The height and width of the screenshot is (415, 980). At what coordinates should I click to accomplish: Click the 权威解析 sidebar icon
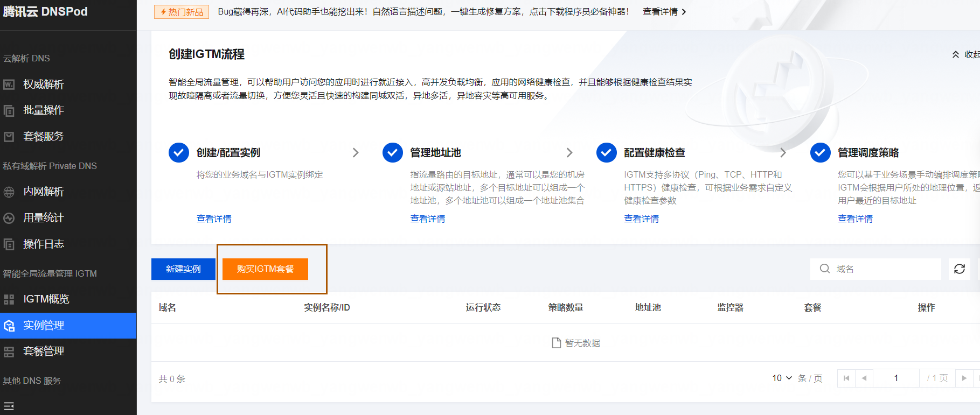9,85
